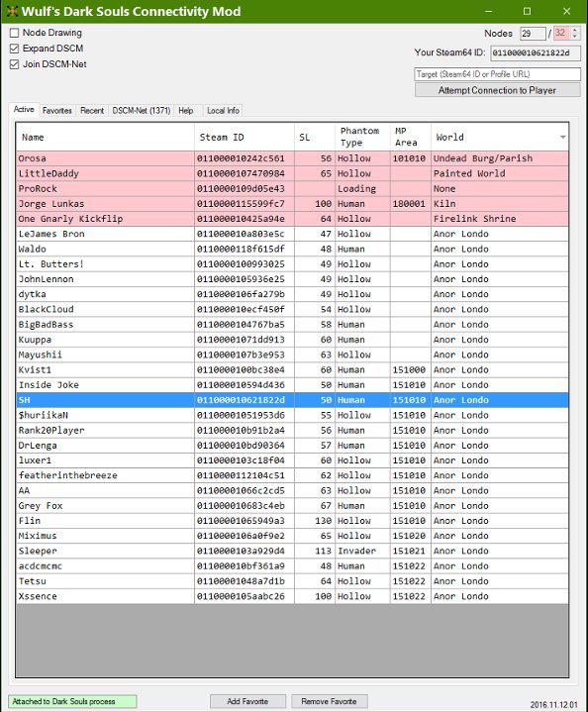Switch to the Active tab

[x=24, y=110]
